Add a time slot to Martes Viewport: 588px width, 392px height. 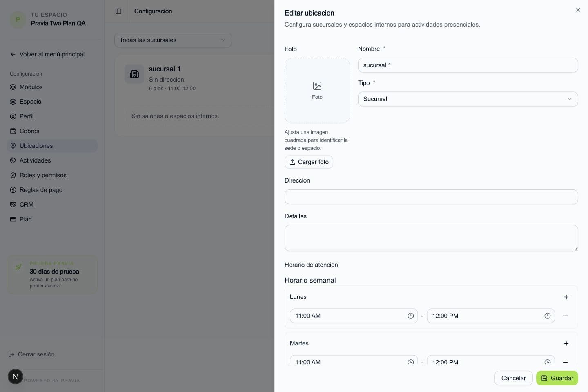coord(566,343)
